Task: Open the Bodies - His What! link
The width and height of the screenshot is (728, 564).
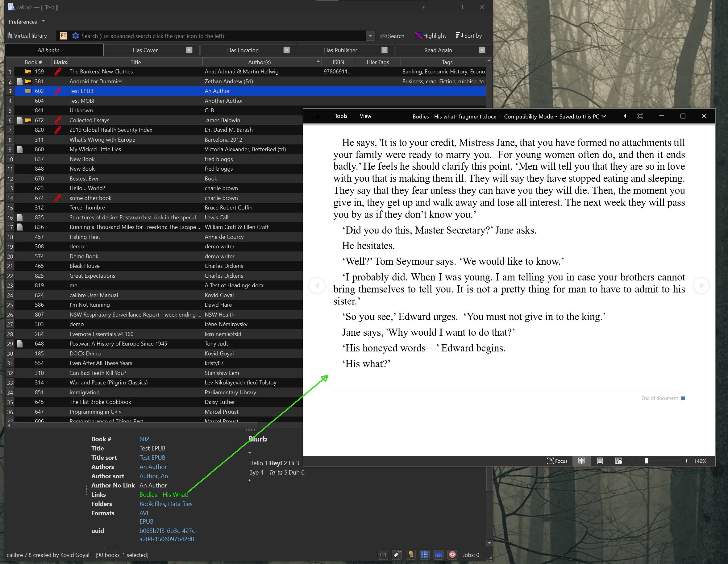Action: (x=164, y=495)
